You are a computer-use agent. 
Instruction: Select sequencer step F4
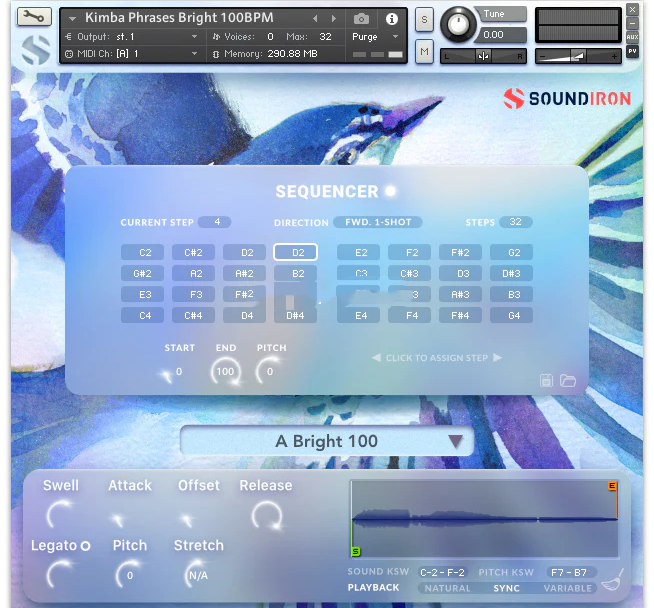coord(409,316)
